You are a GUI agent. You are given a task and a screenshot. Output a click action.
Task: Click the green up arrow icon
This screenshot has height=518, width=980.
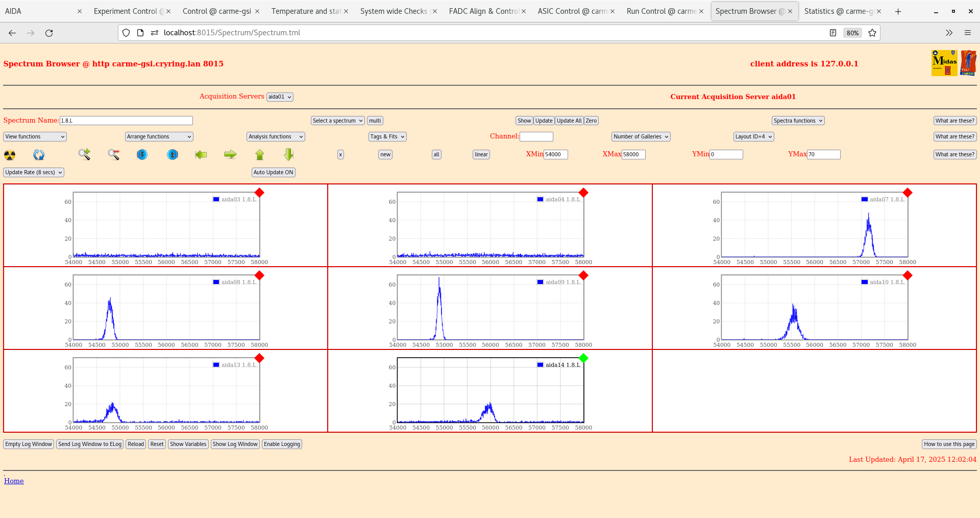(x=260, y=154)
